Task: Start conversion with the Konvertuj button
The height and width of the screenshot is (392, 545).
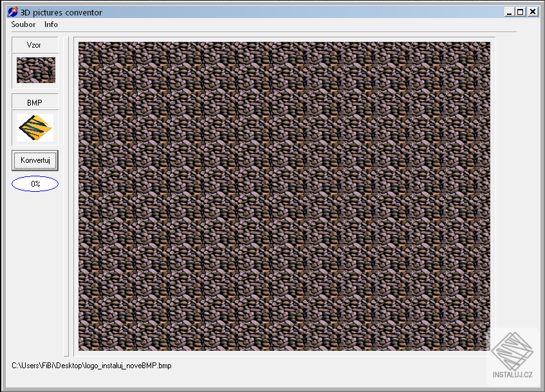Action: click(35, 160)
